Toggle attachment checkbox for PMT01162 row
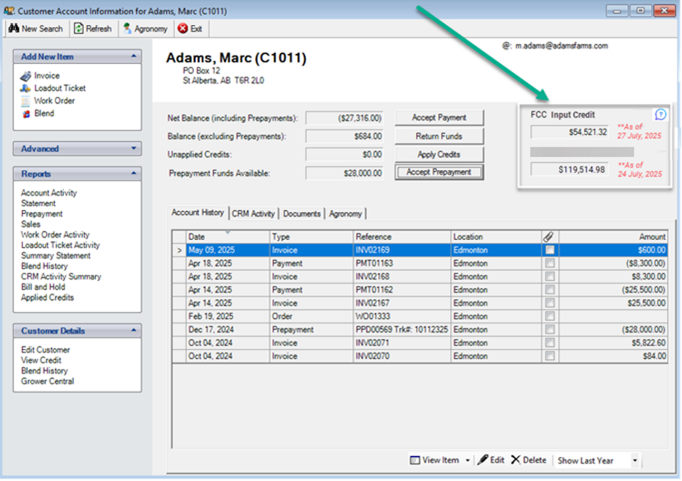The image size is (682, 481). [x=550, y=290]
